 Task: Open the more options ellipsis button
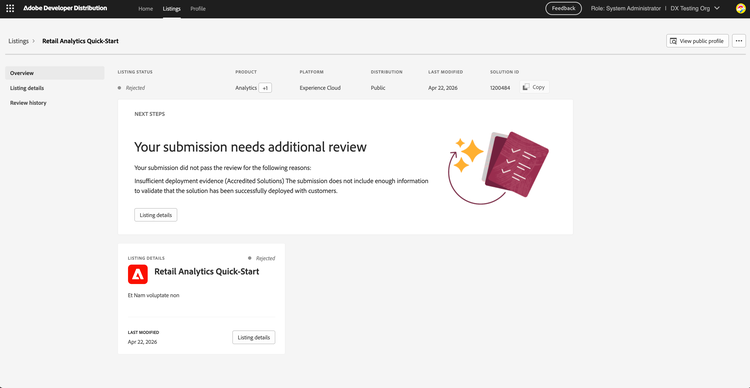click(739, 41)
